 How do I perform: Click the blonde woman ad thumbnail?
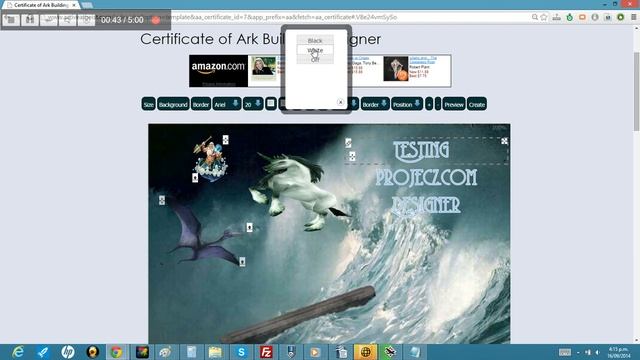263,67
